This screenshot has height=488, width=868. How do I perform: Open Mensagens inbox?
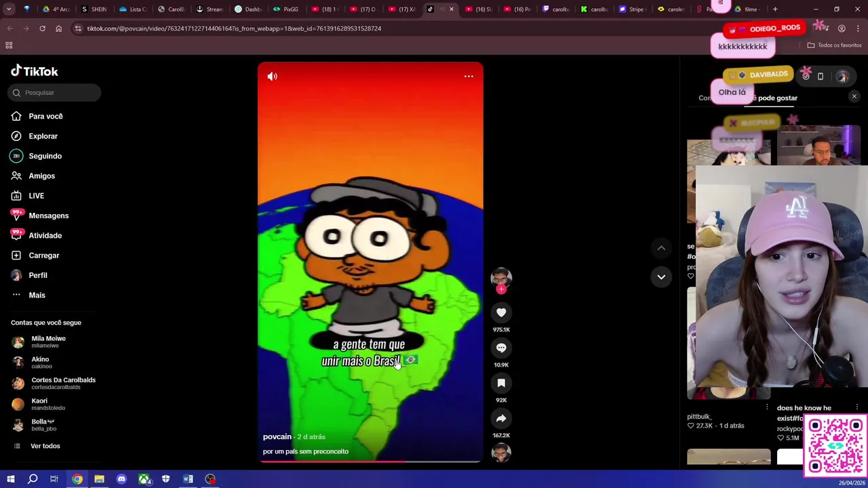click(x=49, y=216)
